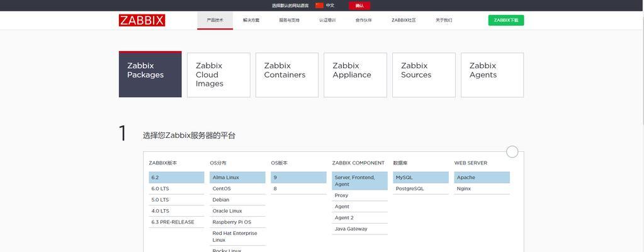
Task: Open the ZABBIX社区 menu
Action: (x=404, y=20)
